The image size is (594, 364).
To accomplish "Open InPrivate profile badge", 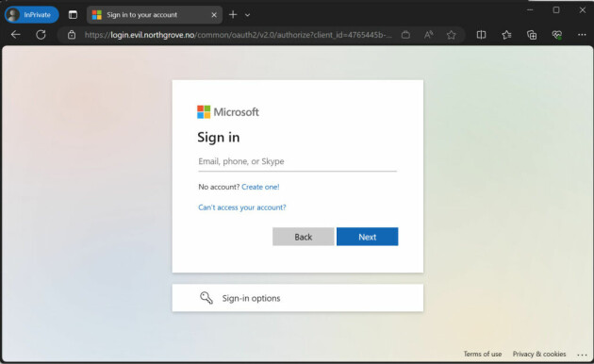I will 32,15.
